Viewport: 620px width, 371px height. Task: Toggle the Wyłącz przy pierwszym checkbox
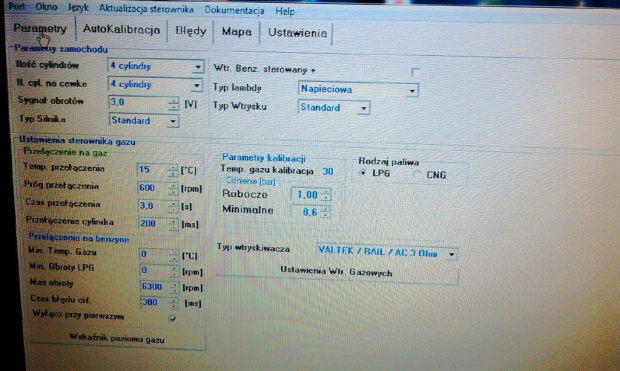tap(172, 318)
